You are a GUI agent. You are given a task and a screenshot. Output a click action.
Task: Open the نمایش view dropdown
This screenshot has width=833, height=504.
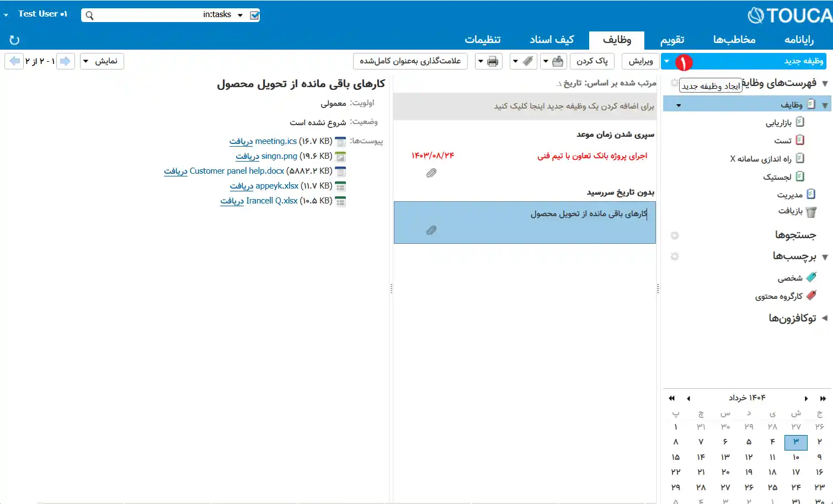tap(102, 61)
